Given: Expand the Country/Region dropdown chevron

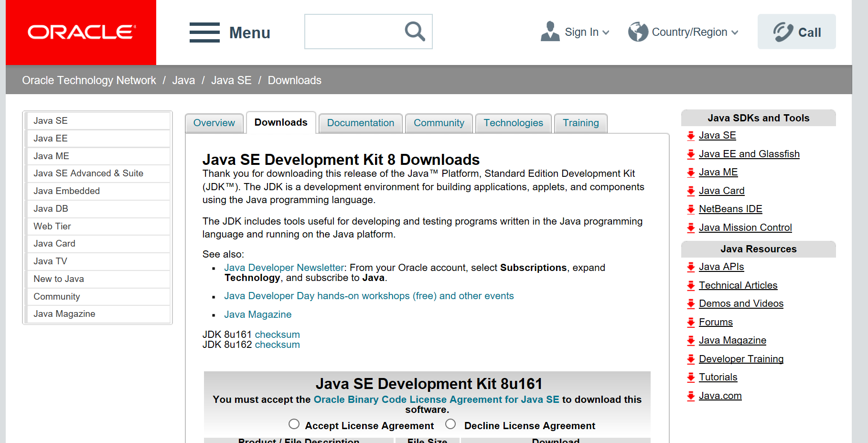Looking at the screenshot, I should [735, 32].
